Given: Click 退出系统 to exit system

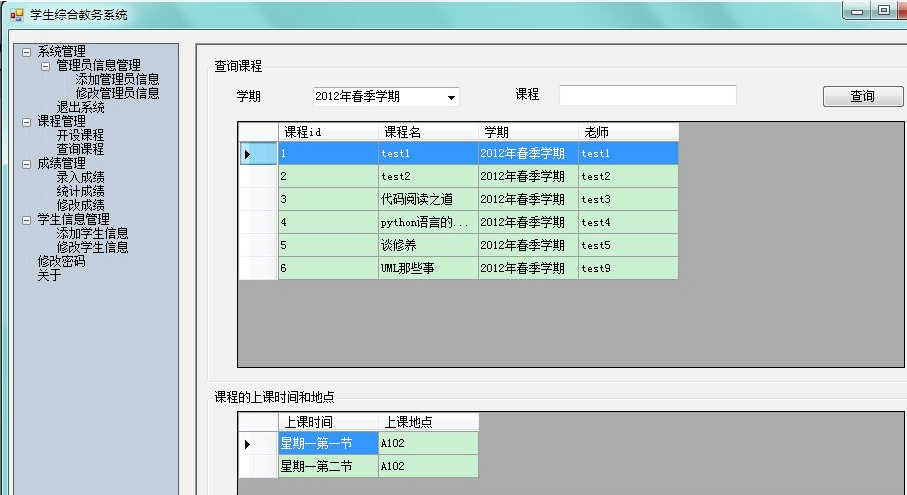Looking at the screenshot, I should pyautogui.click(x=80, y=107).
